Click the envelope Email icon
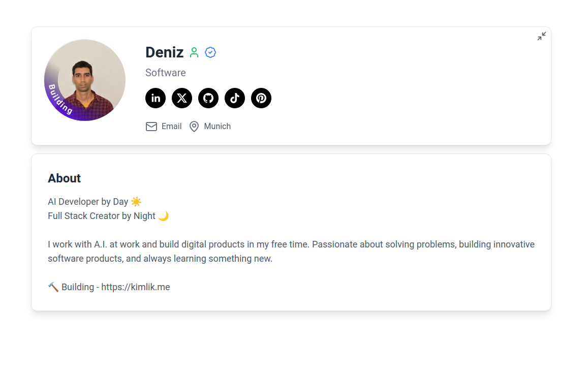Image resolution: width=588 pixels, height=373 pixels. tap(151, 126)
